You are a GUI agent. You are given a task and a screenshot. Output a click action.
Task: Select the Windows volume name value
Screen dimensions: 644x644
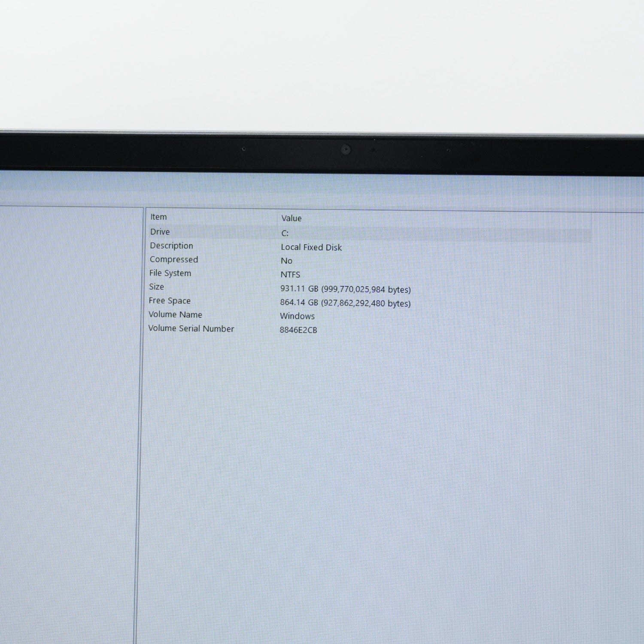click(297, 316)
